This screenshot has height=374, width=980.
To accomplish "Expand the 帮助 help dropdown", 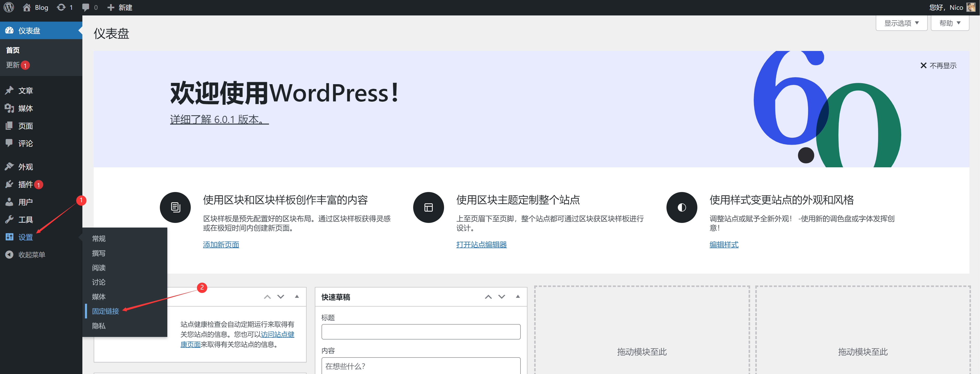I will point(950,23).
